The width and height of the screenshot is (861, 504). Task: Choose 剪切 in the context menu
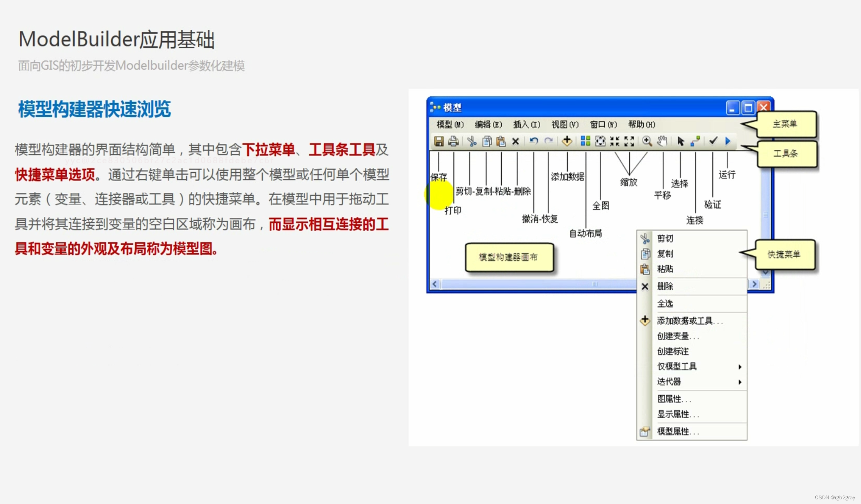pyautogui.click(x=692, y=239)
